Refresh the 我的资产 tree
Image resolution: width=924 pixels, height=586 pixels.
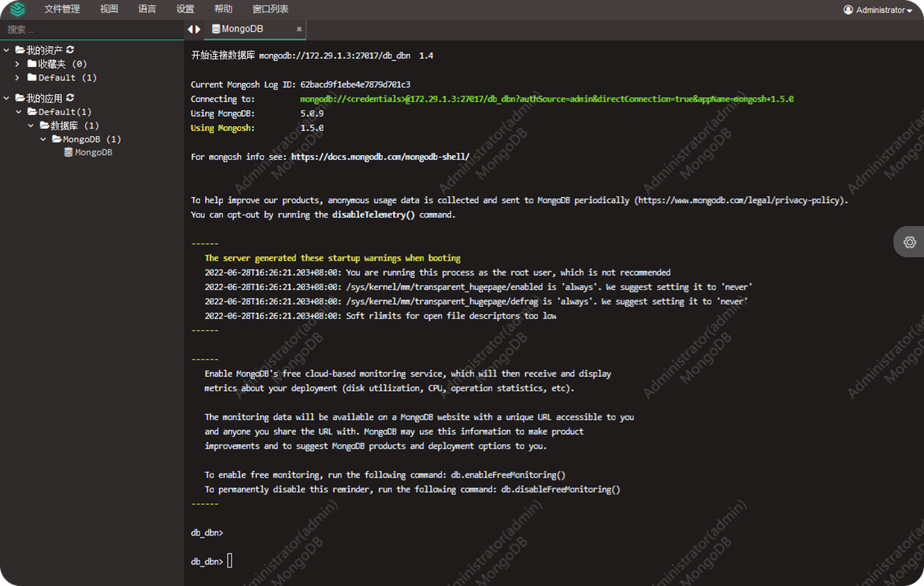pyautogui.click(x=70, y=49)
